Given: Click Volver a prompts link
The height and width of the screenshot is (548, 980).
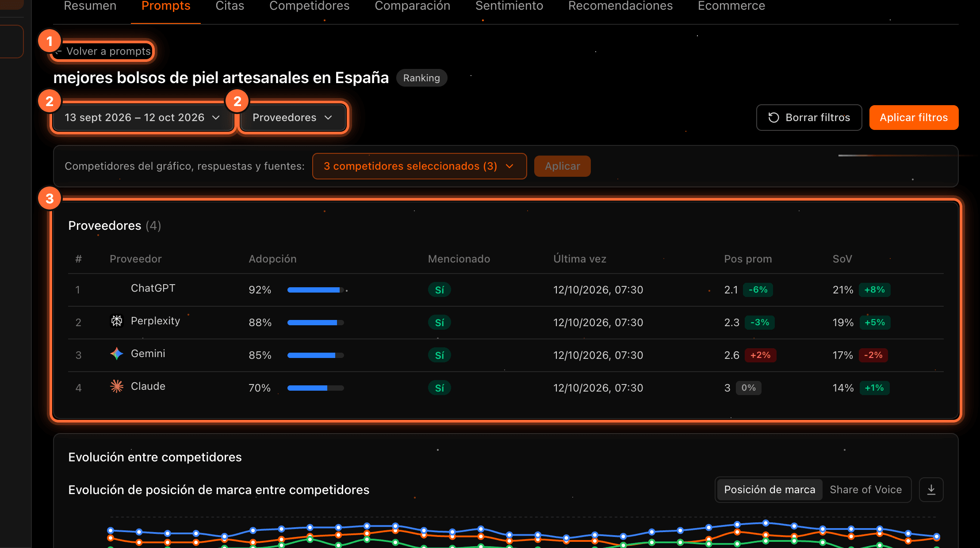Looking at the screenshot, I should 103,51.
